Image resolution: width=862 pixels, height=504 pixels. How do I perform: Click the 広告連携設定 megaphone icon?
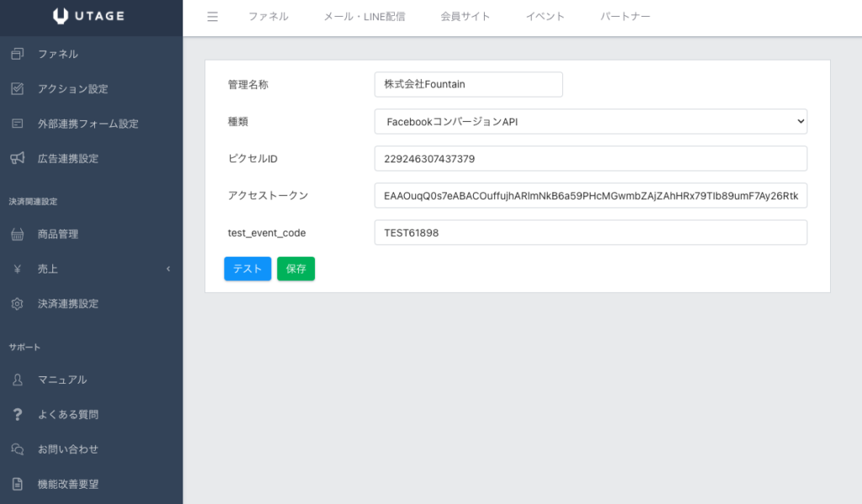tap(17, 158)
